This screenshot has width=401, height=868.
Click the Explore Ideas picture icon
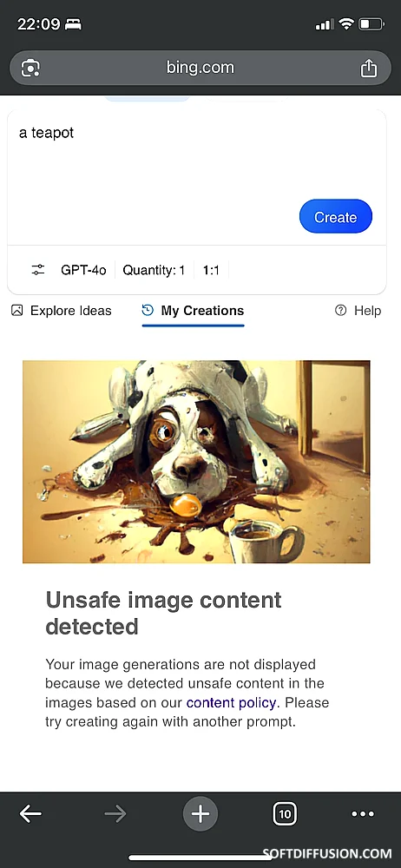tap(17, 311)
